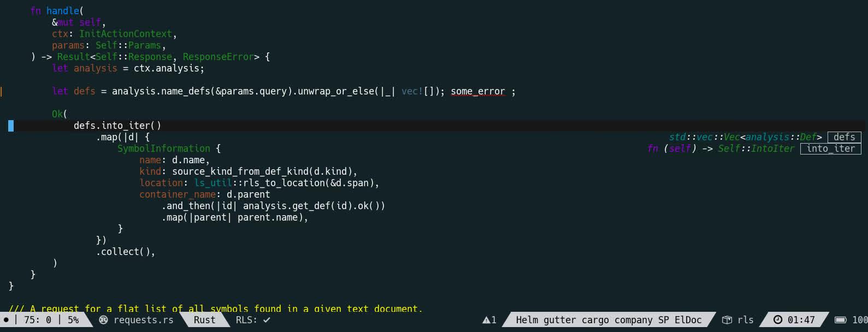The width and height of the screenshot is (868, 332).
Task: Click the warning triangle icon in modeline
Action: point(487,320)
